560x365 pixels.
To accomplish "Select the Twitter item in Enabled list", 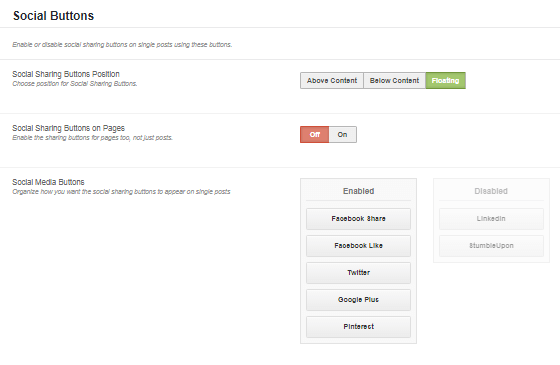I will click(358, 272).
